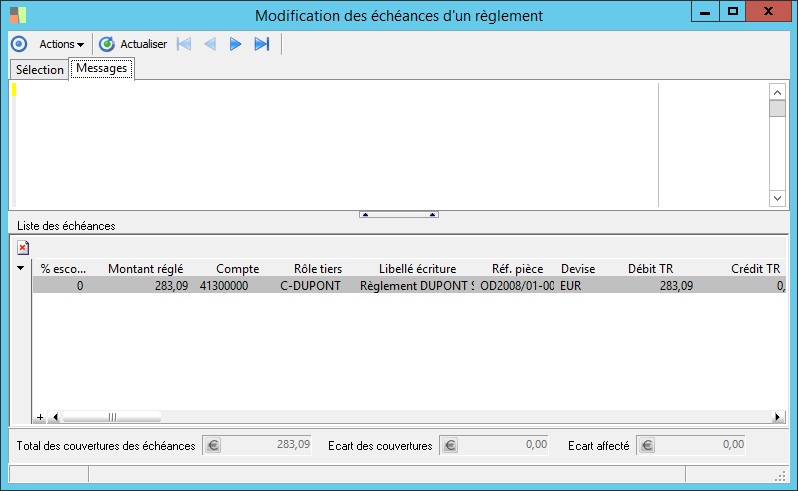Go to next record arrow

coord(235,44)
